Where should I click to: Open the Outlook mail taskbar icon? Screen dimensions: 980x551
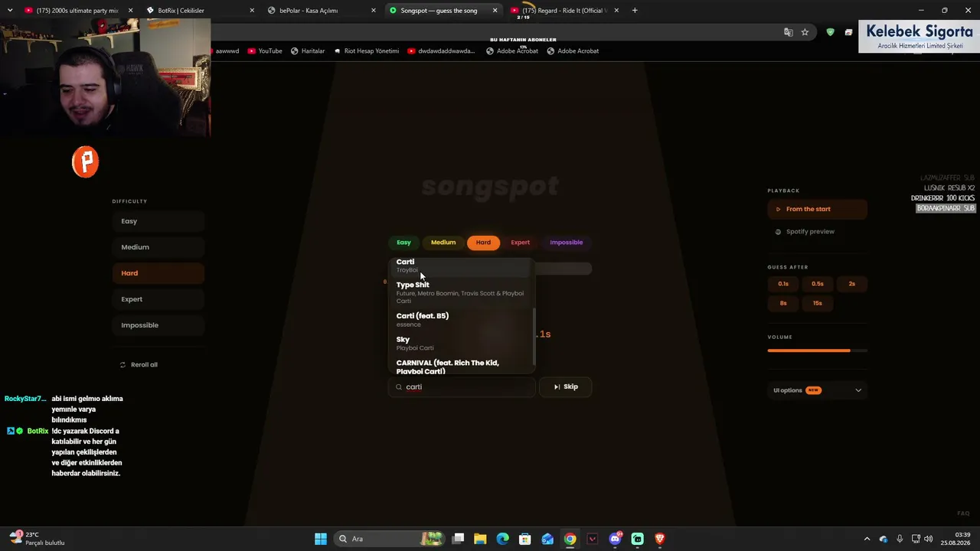[547, 539]
